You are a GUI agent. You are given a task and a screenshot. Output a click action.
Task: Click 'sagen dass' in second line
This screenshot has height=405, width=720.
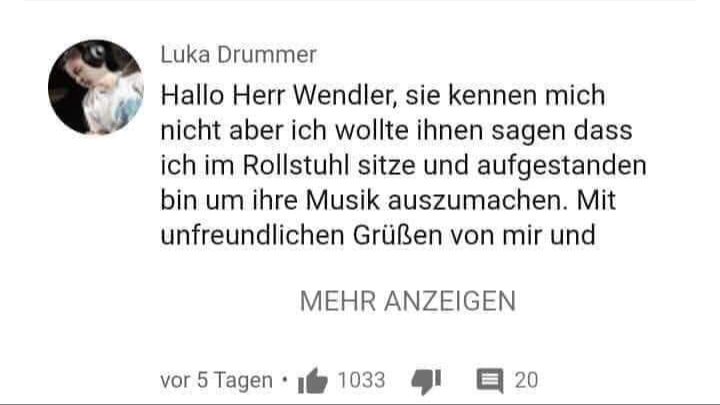[562, 131]
